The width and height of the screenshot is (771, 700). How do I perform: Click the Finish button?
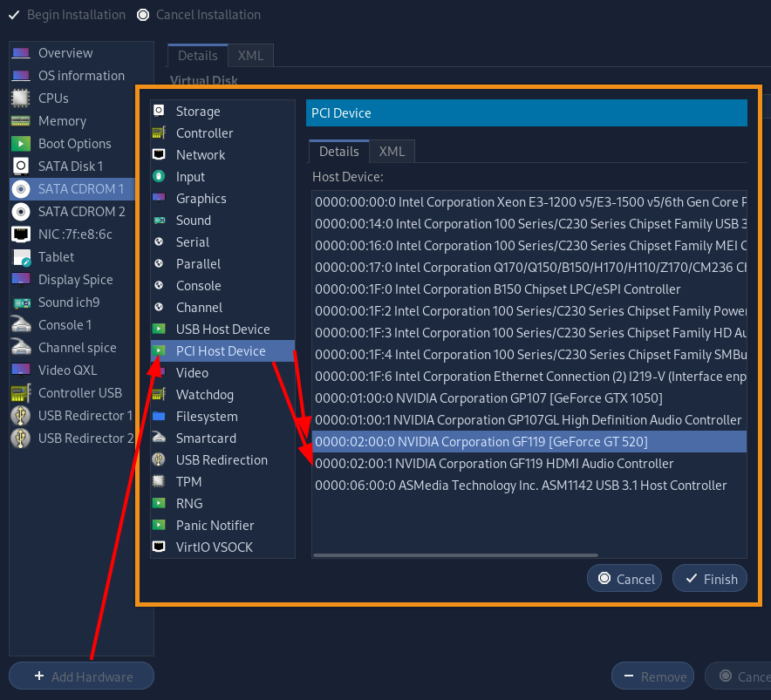point(710,579)
